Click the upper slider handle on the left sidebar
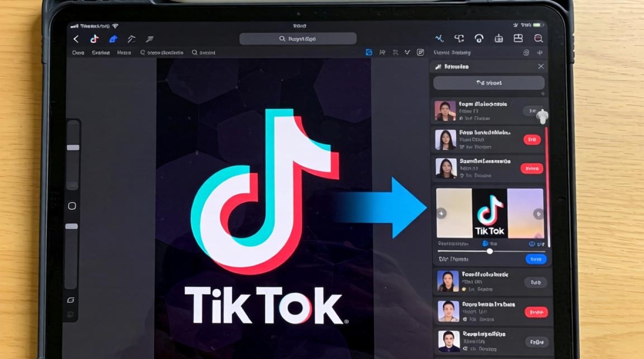644x359 pixels. coord(73,147)
